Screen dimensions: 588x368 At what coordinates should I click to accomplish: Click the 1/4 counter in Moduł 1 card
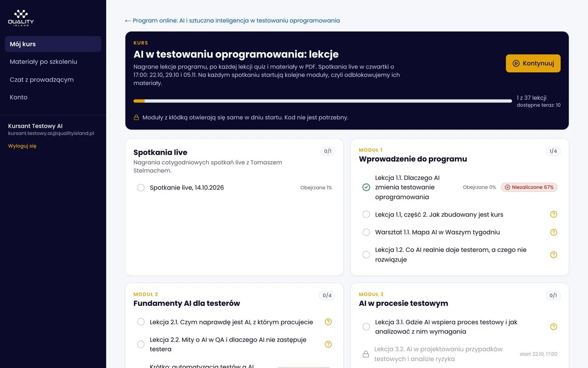(553, 151)
